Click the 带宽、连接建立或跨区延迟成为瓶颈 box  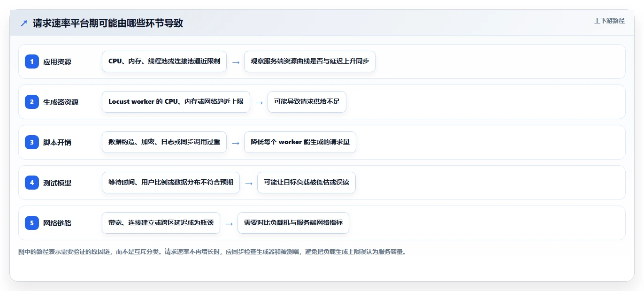point(161,223)
